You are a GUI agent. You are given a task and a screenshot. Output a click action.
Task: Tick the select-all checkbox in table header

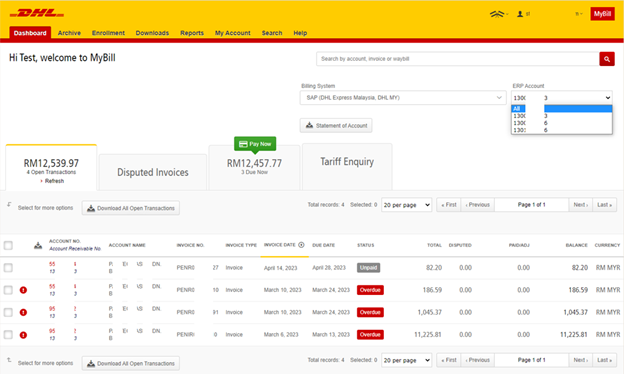click(x=8, y=245)
